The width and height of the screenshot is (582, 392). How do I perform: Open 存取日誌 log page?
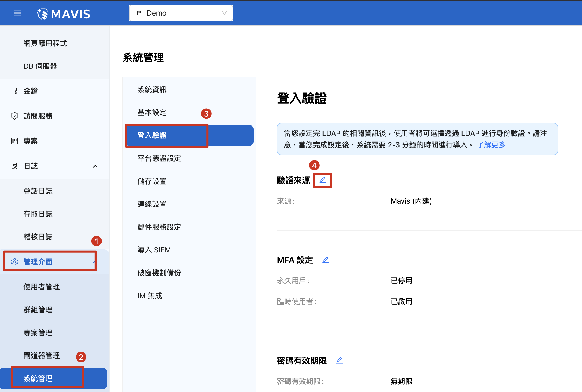tap(38, 214)
